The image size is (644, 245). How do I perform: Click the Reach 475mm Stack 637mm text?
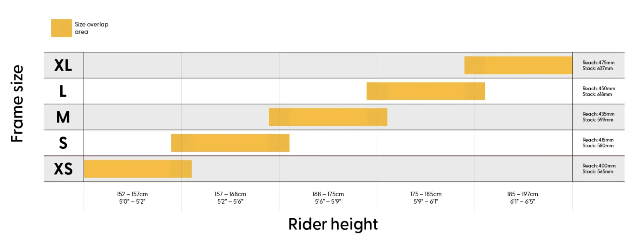(598, 65)
